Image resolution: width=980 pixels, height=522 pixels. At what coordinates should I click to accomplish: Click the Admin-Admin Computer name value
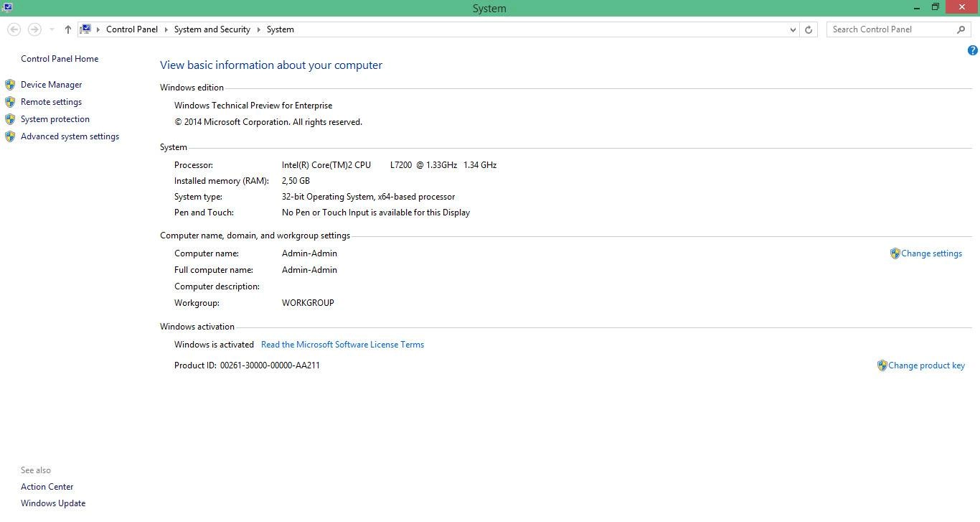coord(309,253)
